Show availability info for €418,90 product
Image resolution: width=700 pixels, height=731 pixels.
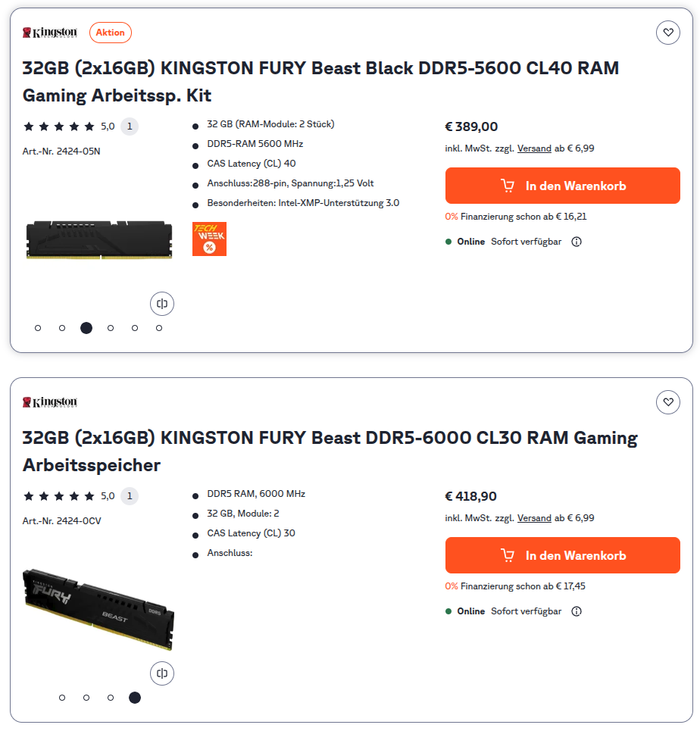(x=577, y=611)
